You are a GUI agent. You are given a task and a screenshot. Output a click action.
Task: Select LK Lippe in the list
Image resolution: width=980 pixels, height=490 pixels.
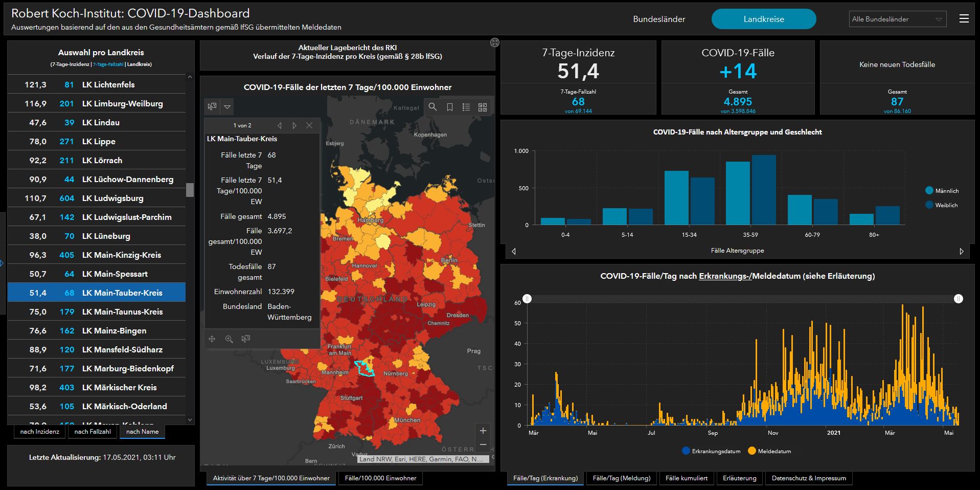[97, 141]
